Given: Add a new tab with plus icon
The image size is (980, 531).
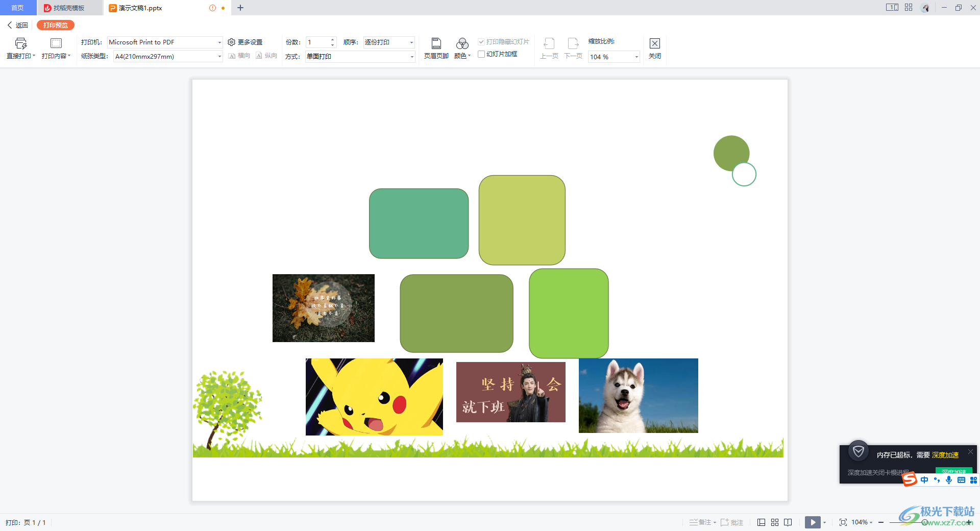Looking at the screenshot, I should pos(240,8).
